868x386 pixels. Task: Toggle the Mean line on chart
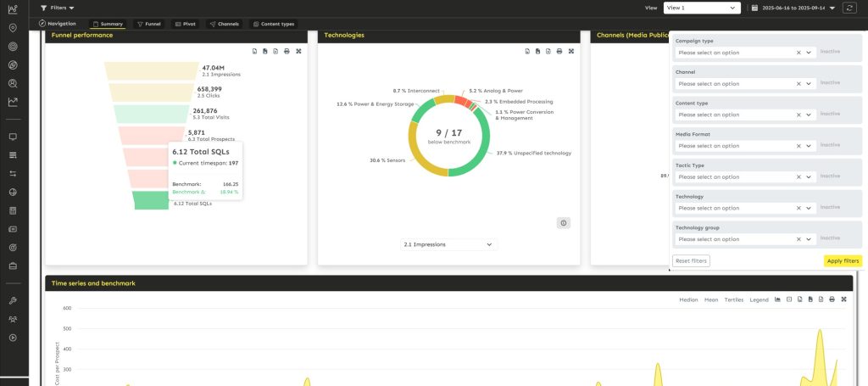(x=711, y=299)
